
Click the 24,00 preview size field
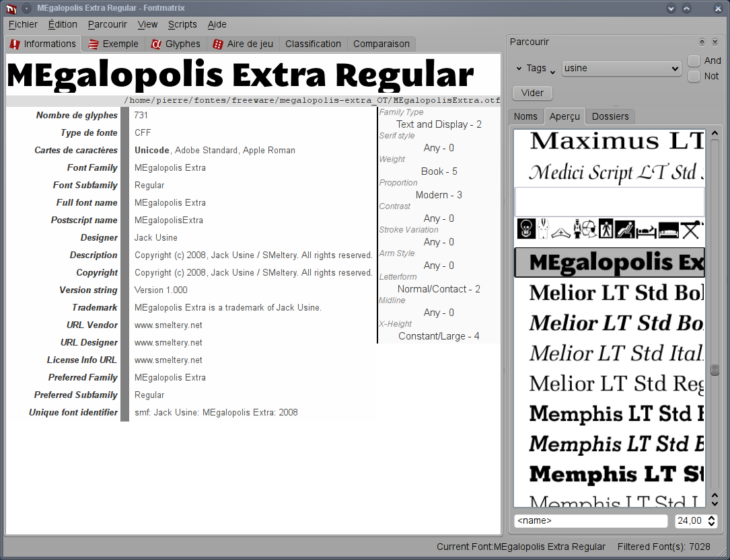point(690,520)
